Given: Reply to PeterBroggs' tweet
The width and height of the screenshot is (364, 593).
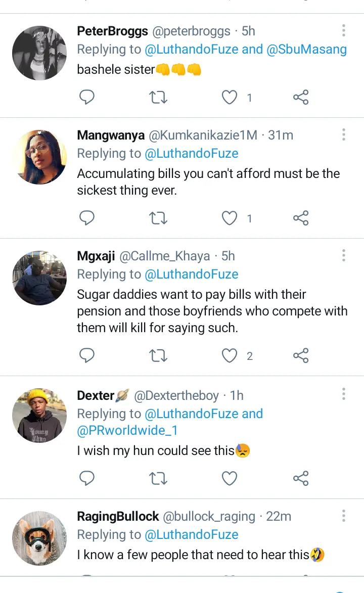Looking at the screenshot, I should [x=87, y=97].
